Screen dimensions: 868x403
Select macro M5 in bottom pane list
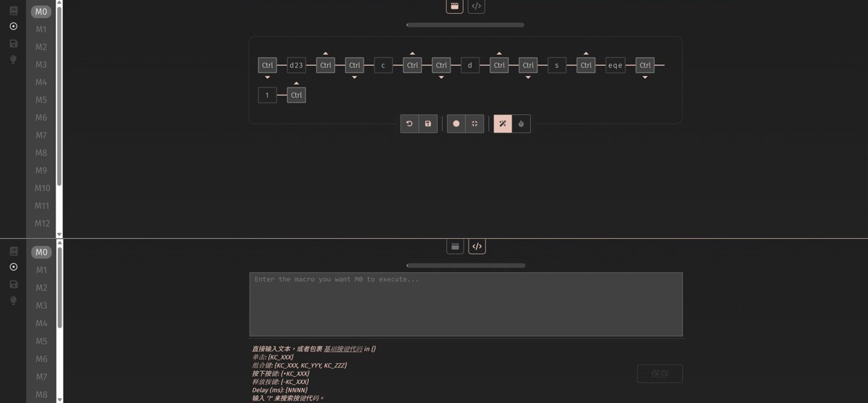point(41,342)
